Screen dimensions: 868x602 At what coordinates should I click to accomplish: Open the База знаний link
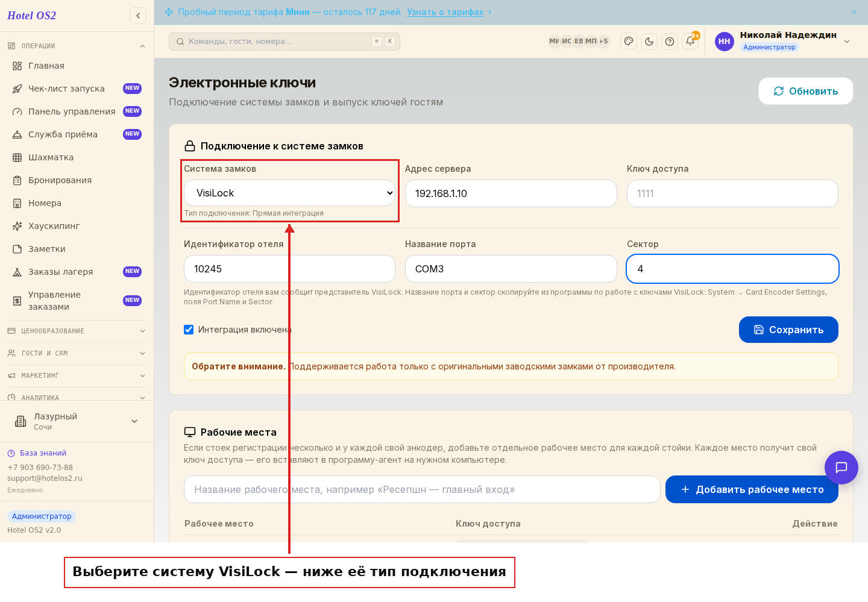click(x=43, y=453)
